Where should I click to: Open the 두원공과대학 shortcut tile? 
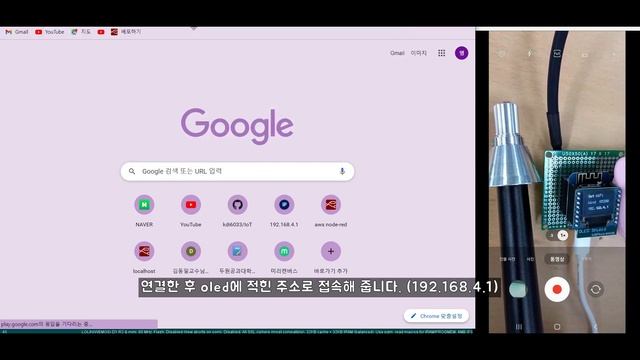point(237,257)
